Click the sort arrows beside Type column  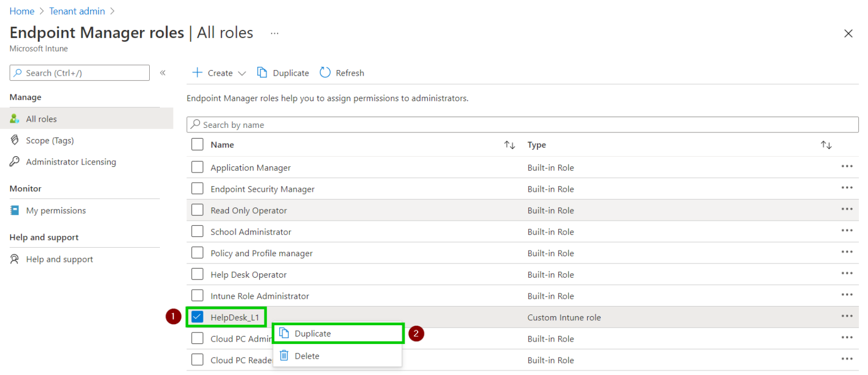point(826,145)
